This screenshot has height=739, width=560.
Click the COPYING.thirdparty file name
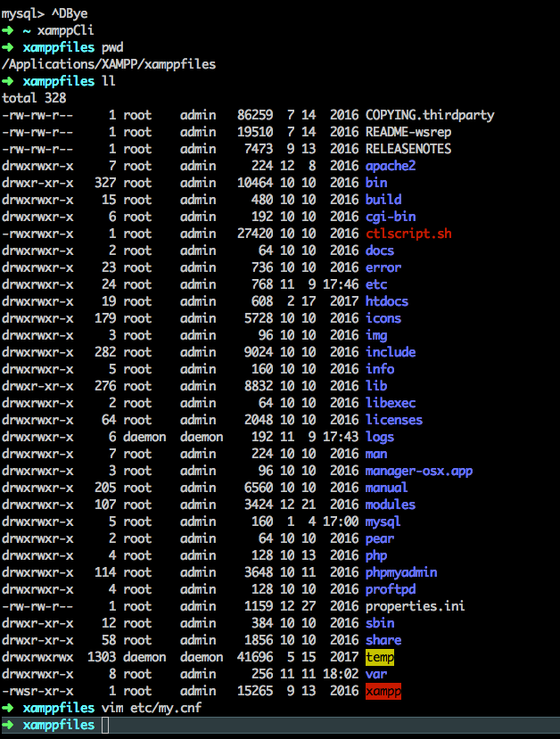pyautogui.click(x=430, y=115)
